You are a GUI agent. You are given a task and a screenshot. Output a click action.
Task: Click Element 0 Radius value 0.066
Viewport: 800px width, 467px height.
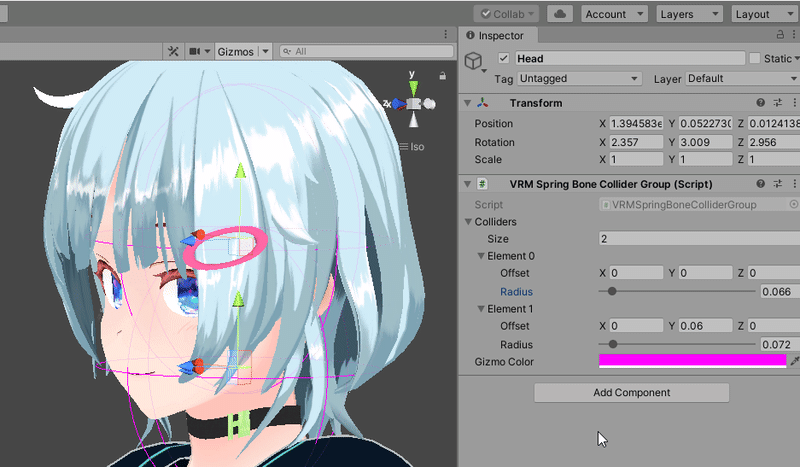(x=780, y=291)
